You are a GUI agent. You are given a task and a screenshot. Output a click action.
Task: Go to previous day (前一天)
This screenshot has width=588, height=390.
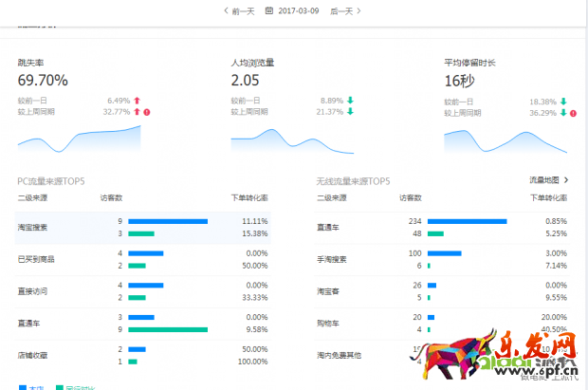pyautogui.click(x=239, y=11)
